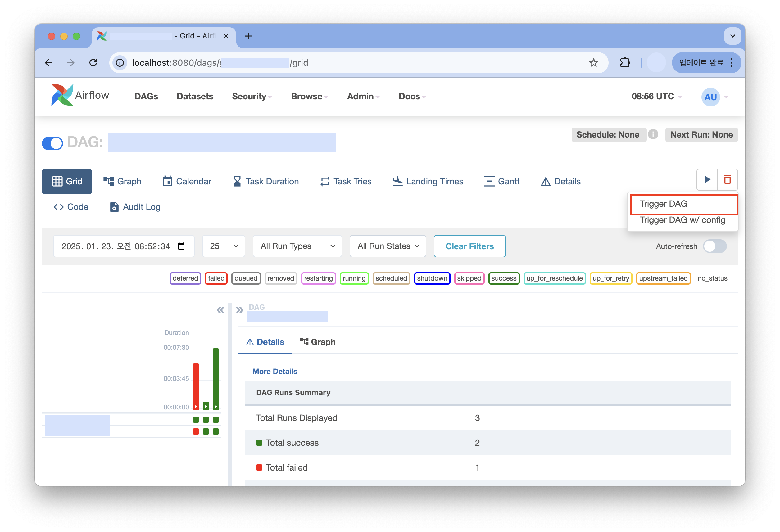Collapse the grid panel with left double-chevron

[x=220, y=310]
